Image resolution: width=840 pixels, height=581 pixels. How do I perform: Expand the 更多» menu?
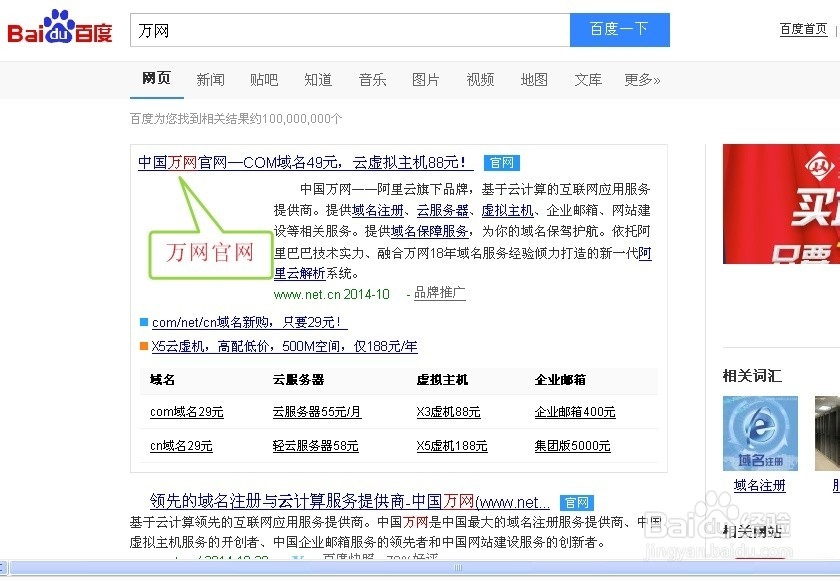click(x=642, y=80)
